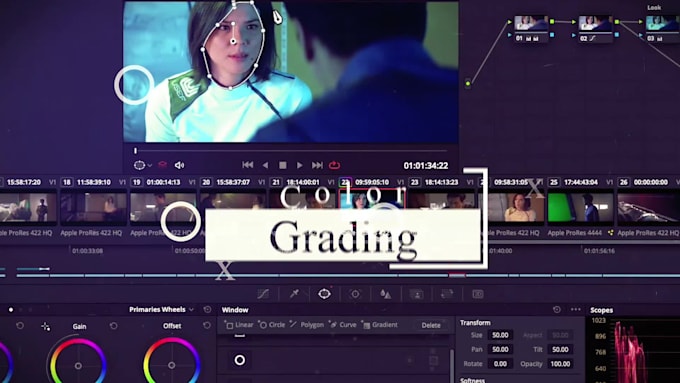Screen dimensions: 680x383
Task: Click the Pan value field
Action: point(500,349)
